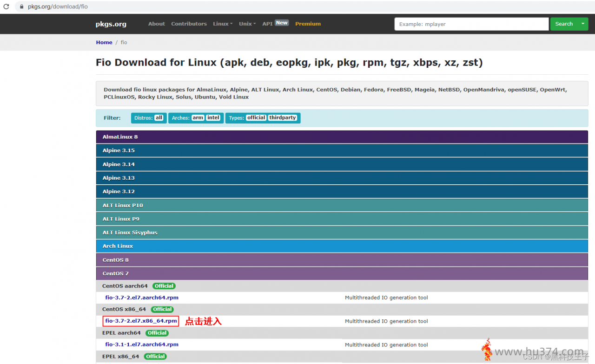This screenshot has height=364, width=595.
Task: Click the Official badge next to EPEL x86_64
Action: click(x=155, y=357)
